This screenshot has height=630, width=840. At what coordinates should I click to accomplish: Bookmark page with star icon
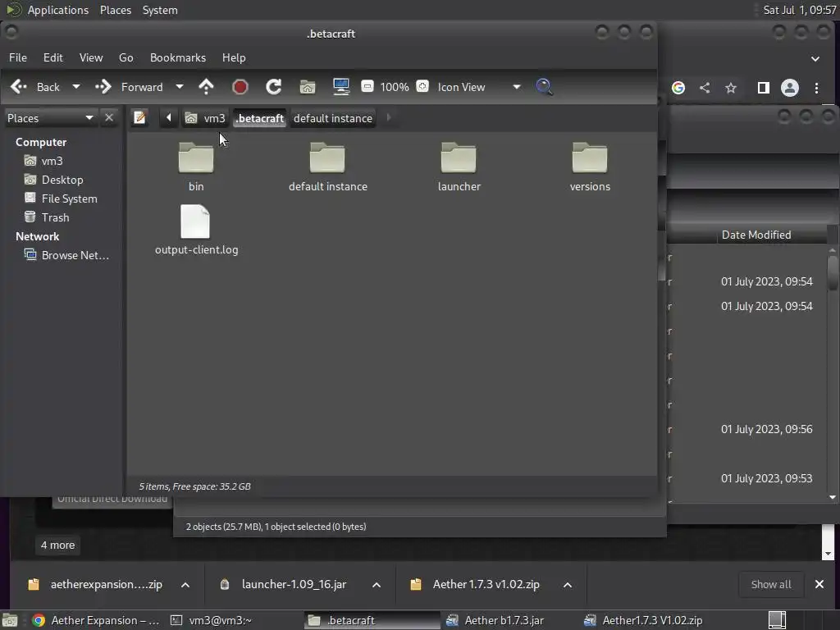(731, 87)
